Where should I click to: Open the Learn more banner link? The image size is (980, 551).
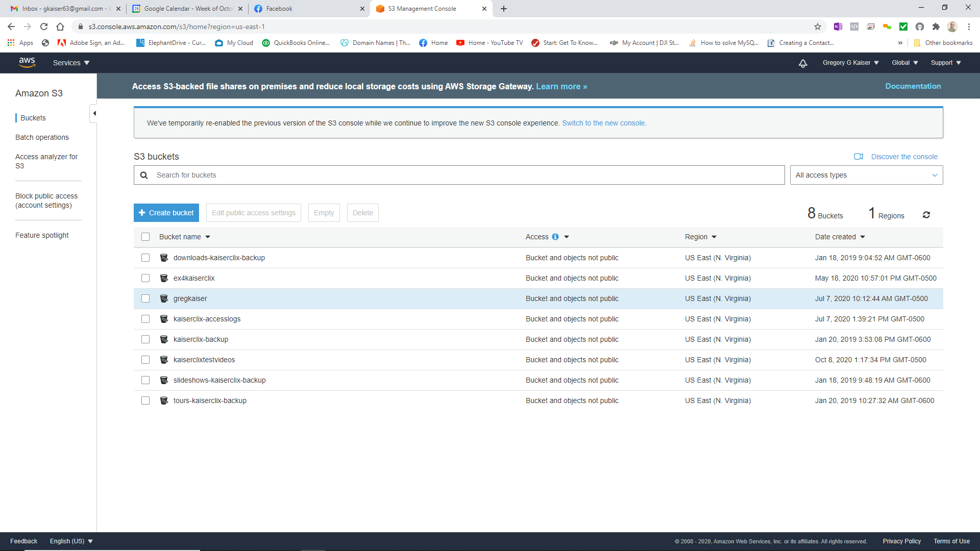click(561, 87)
